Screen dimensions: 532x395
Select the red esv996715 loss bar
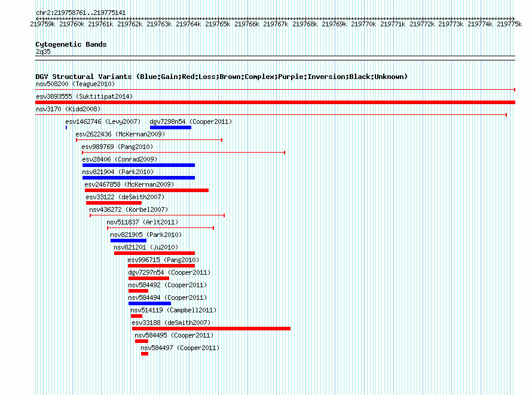[x=161, y=266]
